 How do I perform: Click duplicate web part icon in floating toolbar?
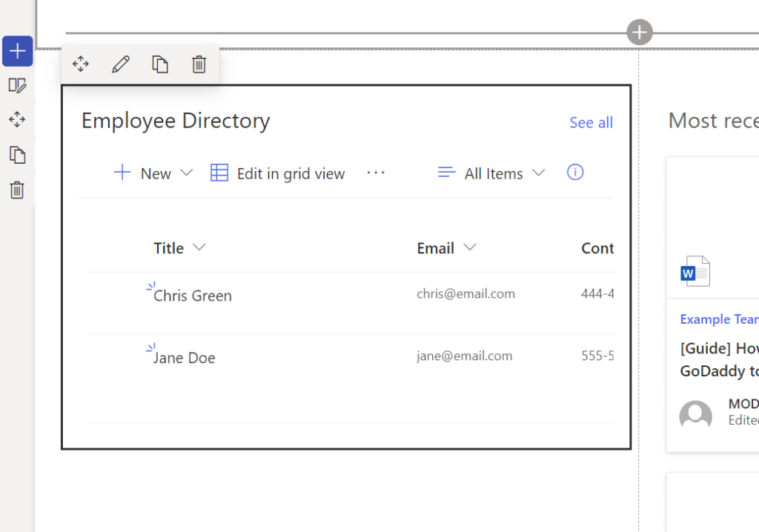(160, 64)
